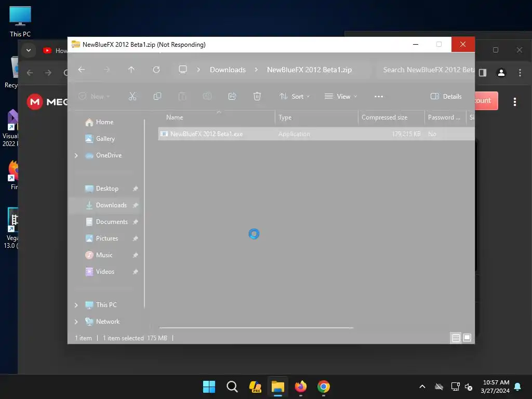Viewport: 532px width, 399px height.
Task: Click NewBlueFX 2012 Beta1.zip breadcrumb
Action: [x=310, y=70]
